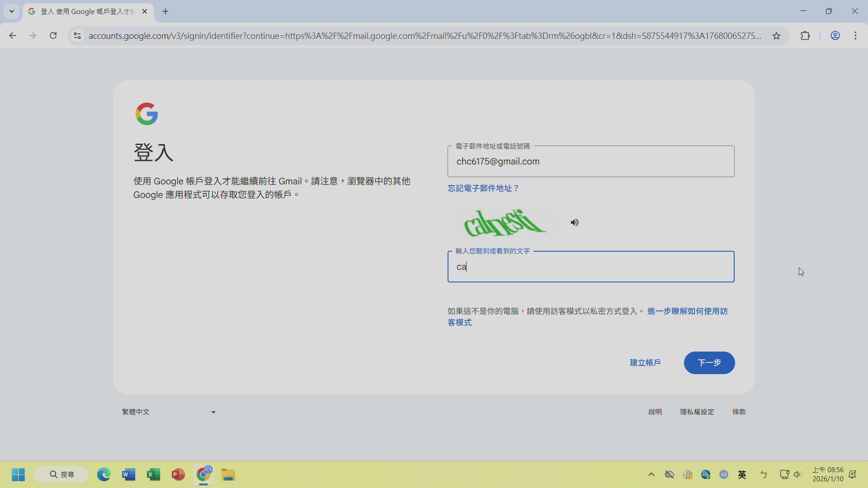Click the 下一步 button
Screen dimensions: 868x488
pos(709,363)
